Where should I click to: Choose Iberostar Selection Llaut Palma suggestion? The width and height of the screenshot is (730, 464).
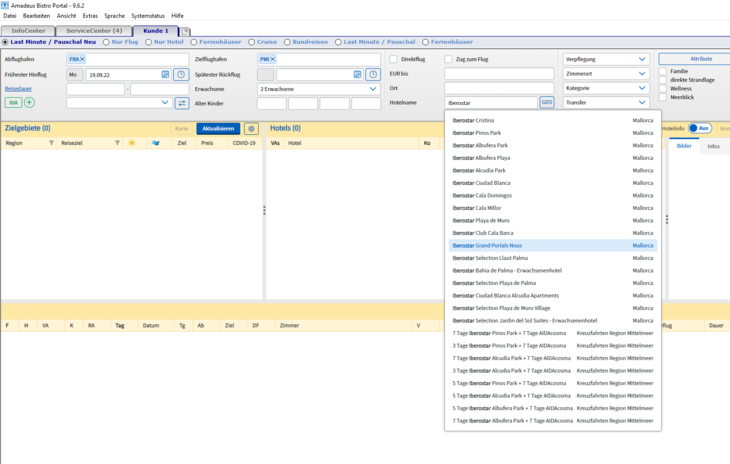point(553,258)
